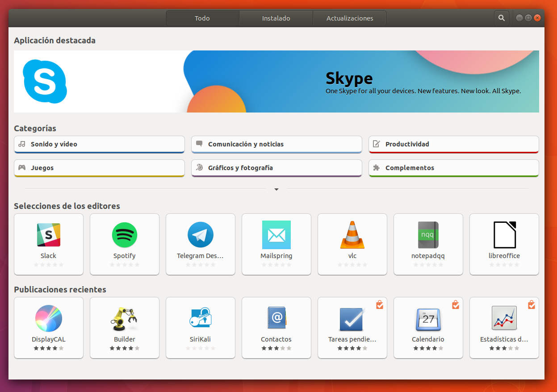Screen dimensions: 557x392
Task: Select the libreoffice document icon
Action: tap(504, 235)
